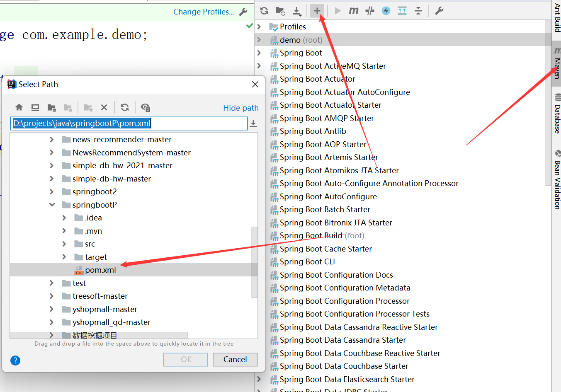Expand the .idea folder

[64, 218]
